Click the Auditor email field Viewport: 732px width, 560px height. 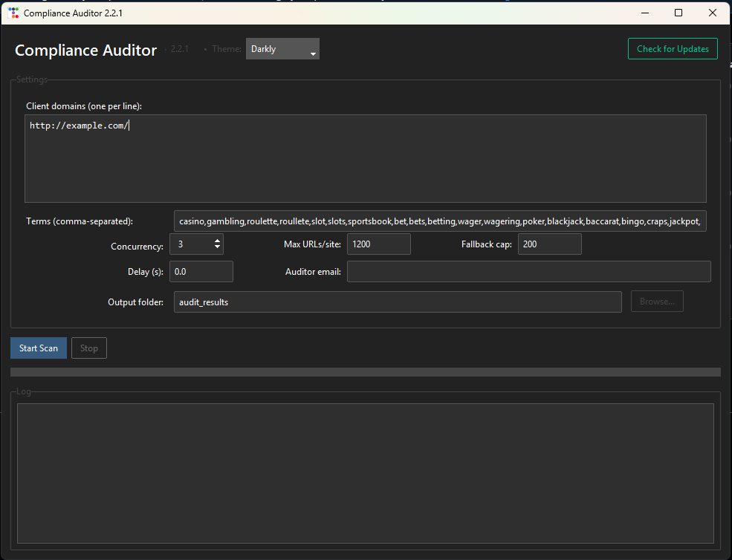pyautogui.click(x=528, y=271)
